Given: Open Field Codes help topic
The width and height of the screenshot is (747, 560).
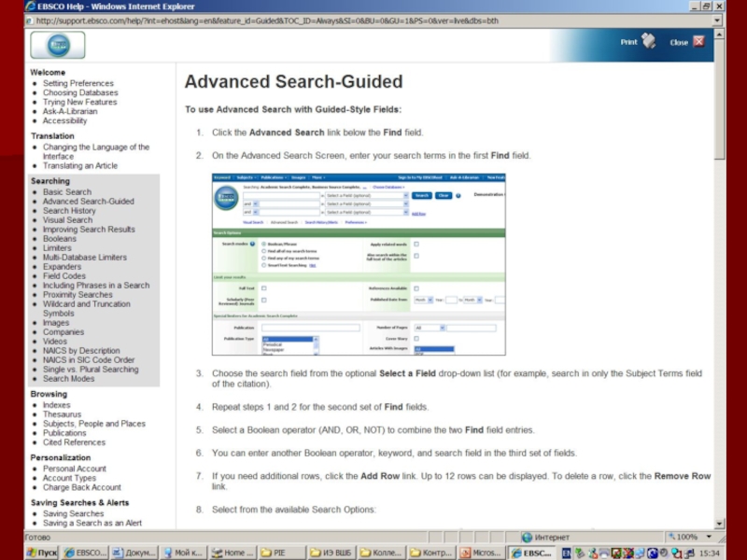Looking at the screenshot, I should click(x=64, y=275).
